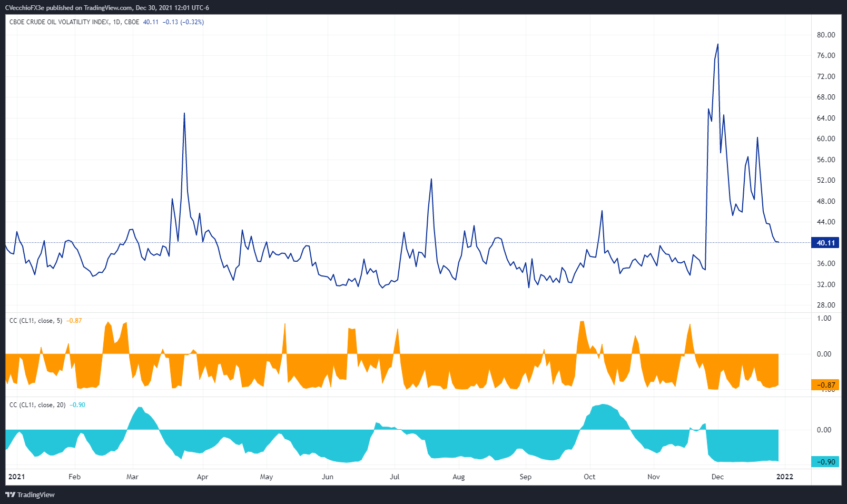847x504 pixels.
Task: Click the 32.00 price axis tick
Action: click(826, 284)
